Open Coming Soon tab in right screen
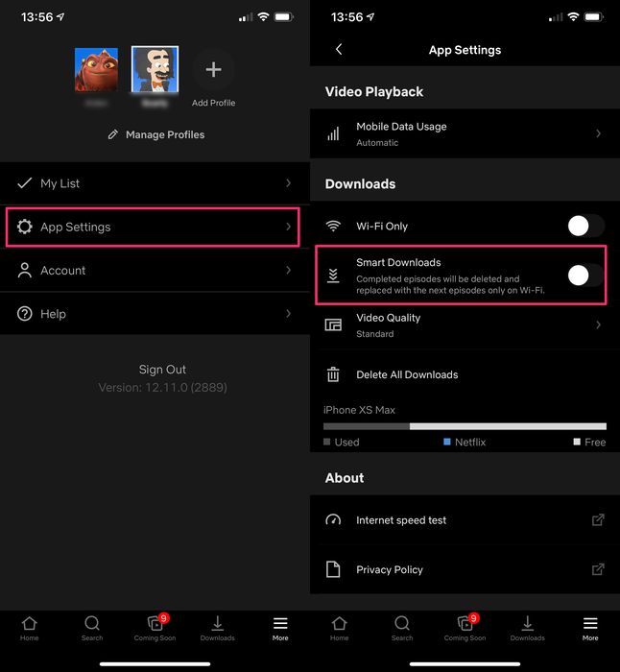620x672 pixels. tap(465, 628)
